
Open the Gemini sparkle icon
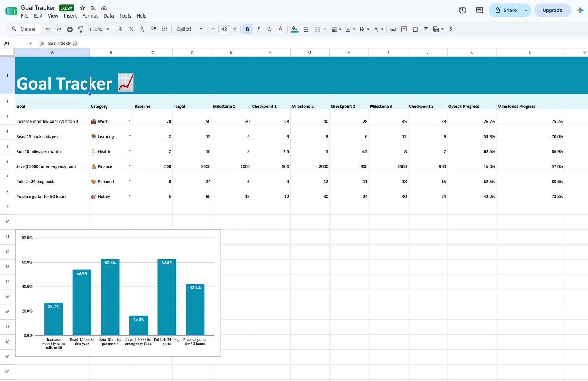tap(580, 10)
